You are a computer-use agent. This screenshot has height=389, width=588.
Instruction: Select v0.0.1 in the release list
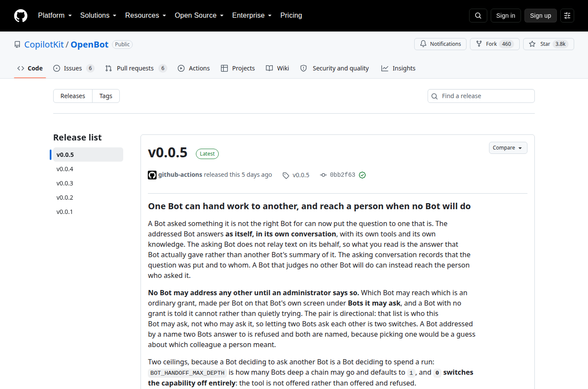(88, 212)
